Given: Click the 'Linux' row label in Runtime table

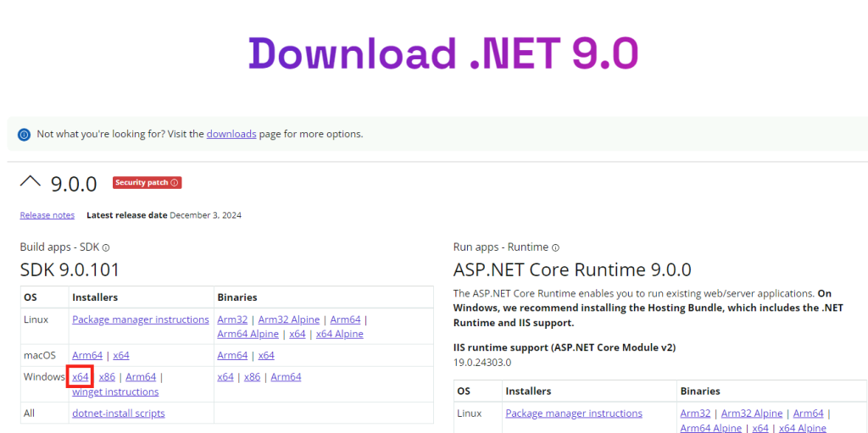Looking at the screenshot, I should (470, 414).
